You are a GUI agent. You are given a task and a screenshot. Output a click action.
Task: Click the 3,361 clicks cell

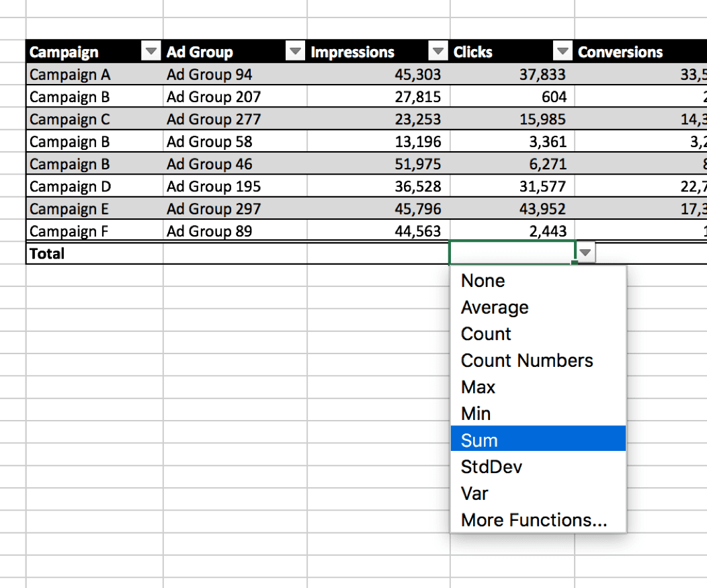(x=512, y=141)
